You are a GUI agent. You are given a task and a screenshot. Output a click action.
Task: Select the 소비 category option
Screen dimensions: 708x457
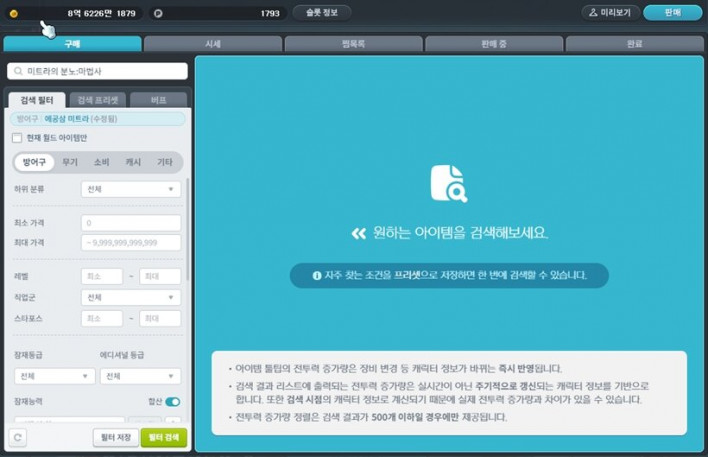(x=102, y=162)
